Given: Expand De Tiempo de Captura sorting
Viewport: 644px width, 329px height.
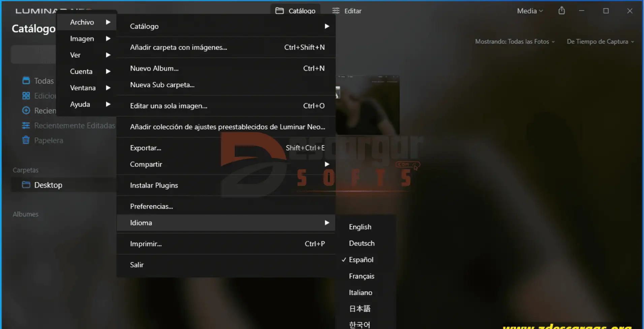Looking at the screenshot, I should point(600,41).
